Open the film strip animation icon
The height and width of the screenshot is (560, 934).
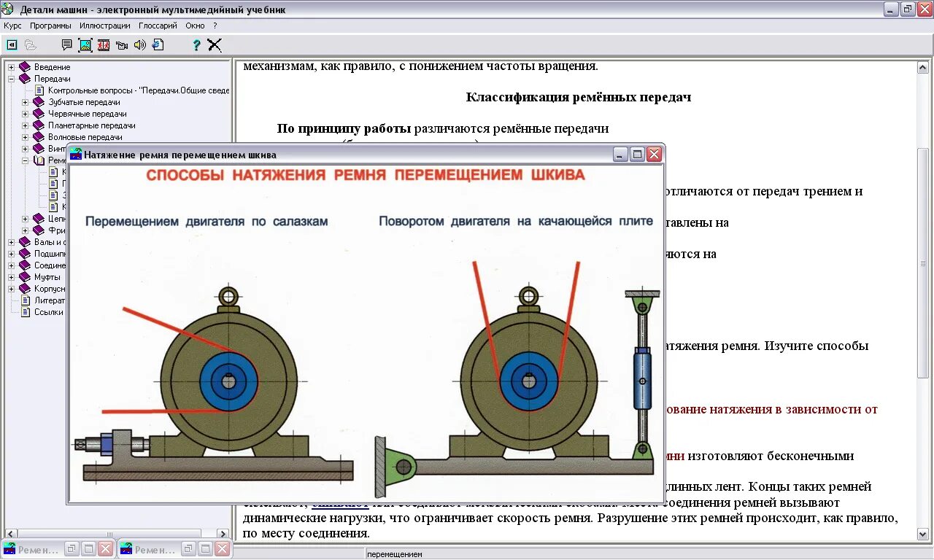tap(104, 45)
